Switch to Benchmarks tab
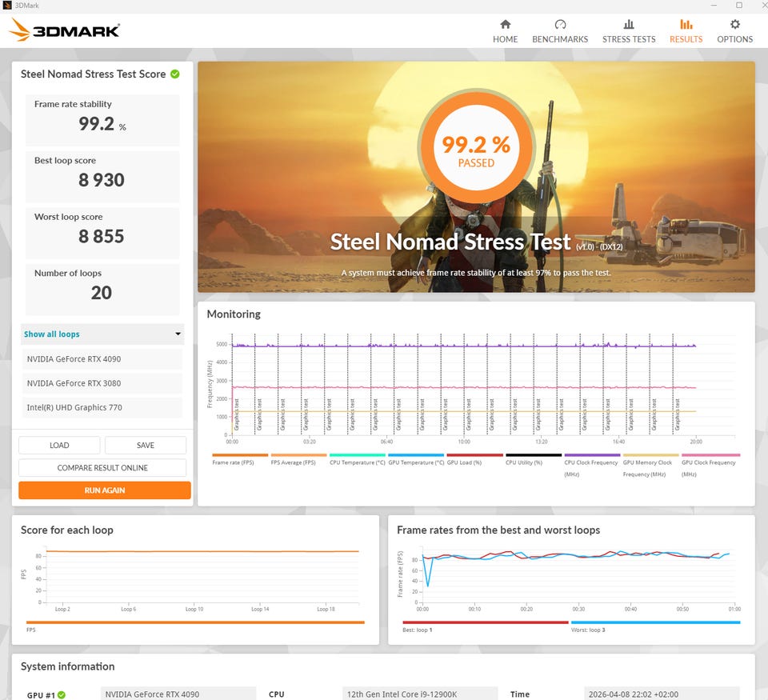This screenshot has height=700, width=768. click(560, 31)
